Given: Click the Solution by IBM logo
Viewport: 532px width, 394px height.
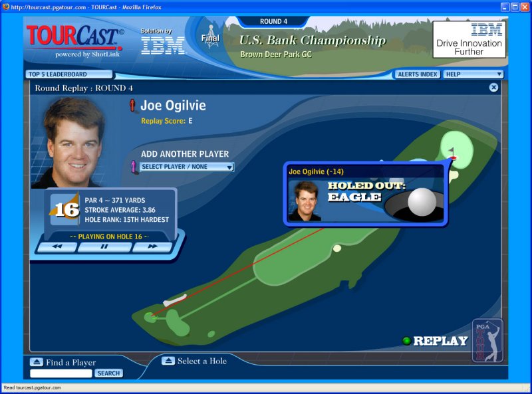Looking at the screenshot, I should [x=163, y=42].
